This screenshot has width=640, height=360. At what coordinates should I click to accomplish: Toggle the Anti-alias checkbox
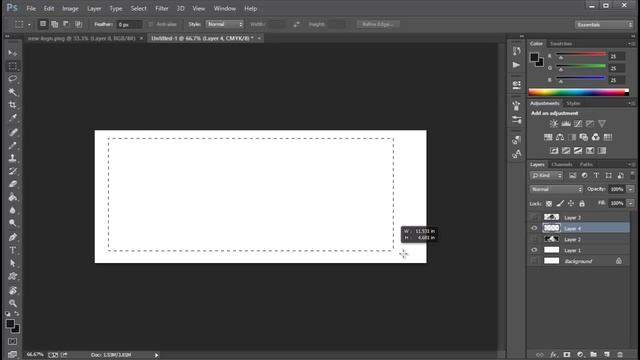[x=151, y=24]
